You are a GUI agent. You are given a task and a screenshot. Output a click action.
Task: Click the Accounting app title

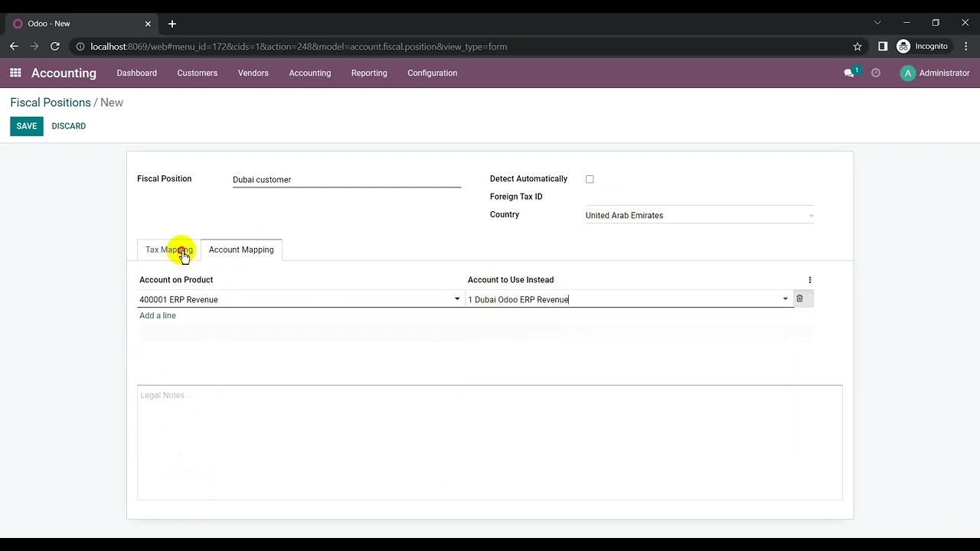[x=64, y=73]
